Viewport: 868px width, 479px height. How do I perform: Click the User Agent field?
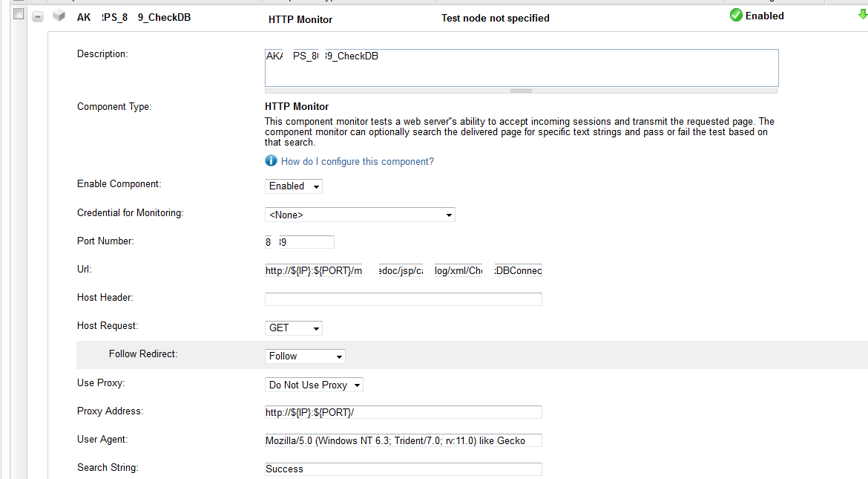pyautogui.click(x=403, y=440)
